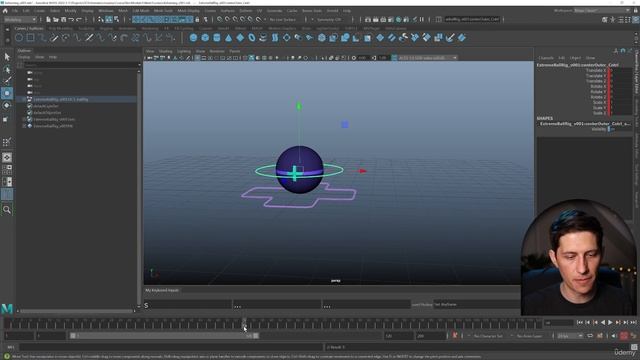Click the green Y-axis move handle
This screenshot has height=360, width=640.
pyautogui.click(x=299, y=106)
